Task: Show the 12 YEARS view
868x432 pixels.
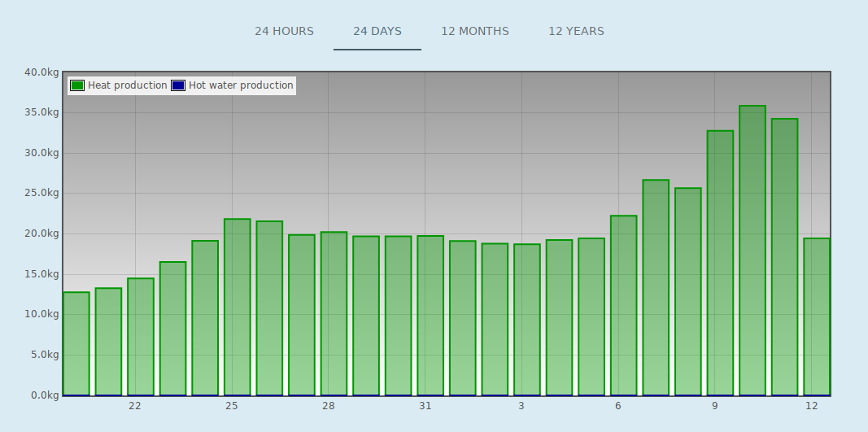Action: point(576,32)
